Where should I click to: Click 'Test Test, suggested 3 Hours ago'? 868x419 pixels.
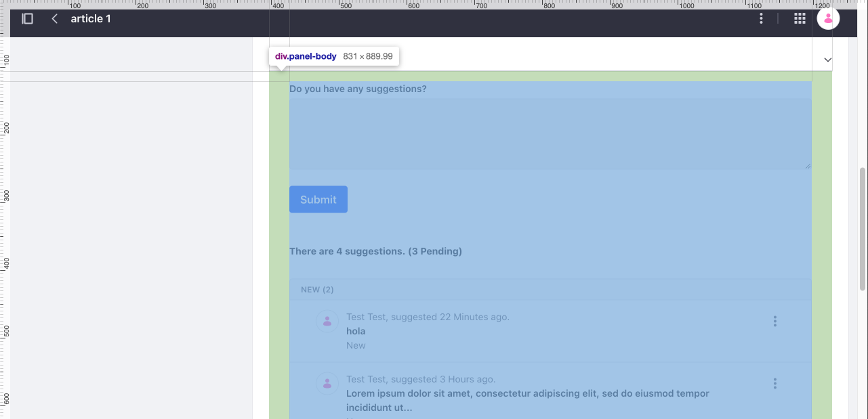point(421,379)
